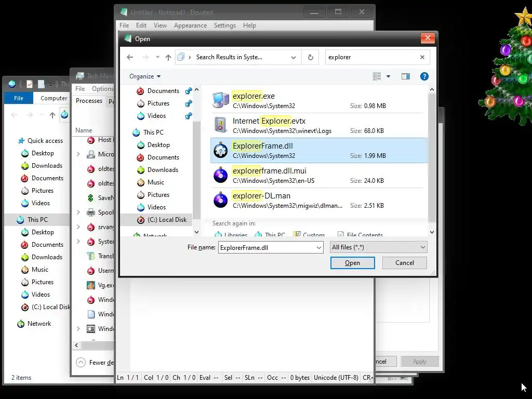Click Name column header in Task Manager
The width and height of the screenshot is (532, 399).
84,130
